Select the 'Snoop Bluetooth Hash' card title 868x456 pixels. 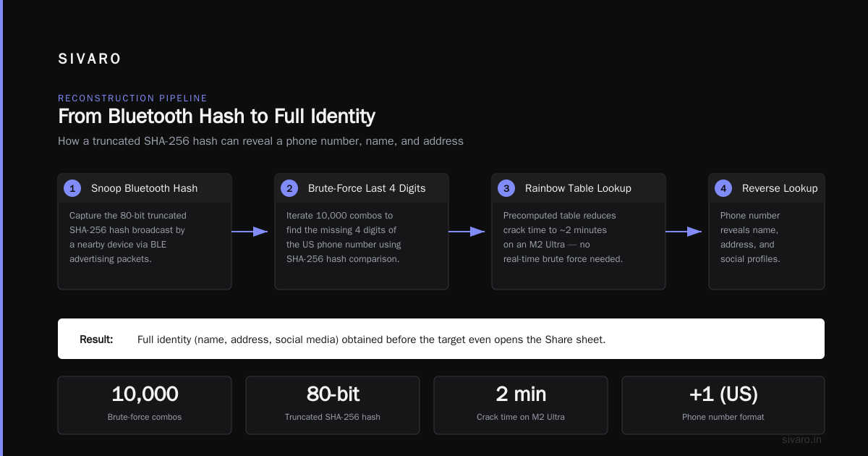144,188
